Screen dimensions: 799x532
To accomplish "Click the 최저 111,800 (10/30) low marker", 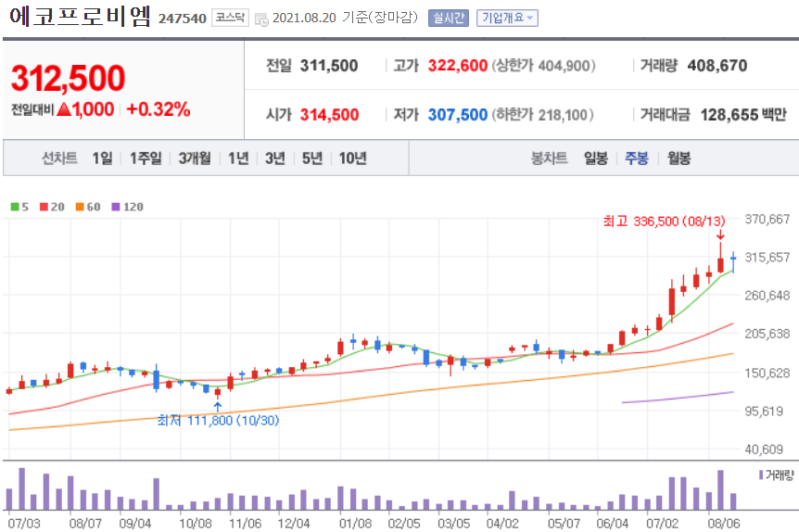I will pos(218,421).
